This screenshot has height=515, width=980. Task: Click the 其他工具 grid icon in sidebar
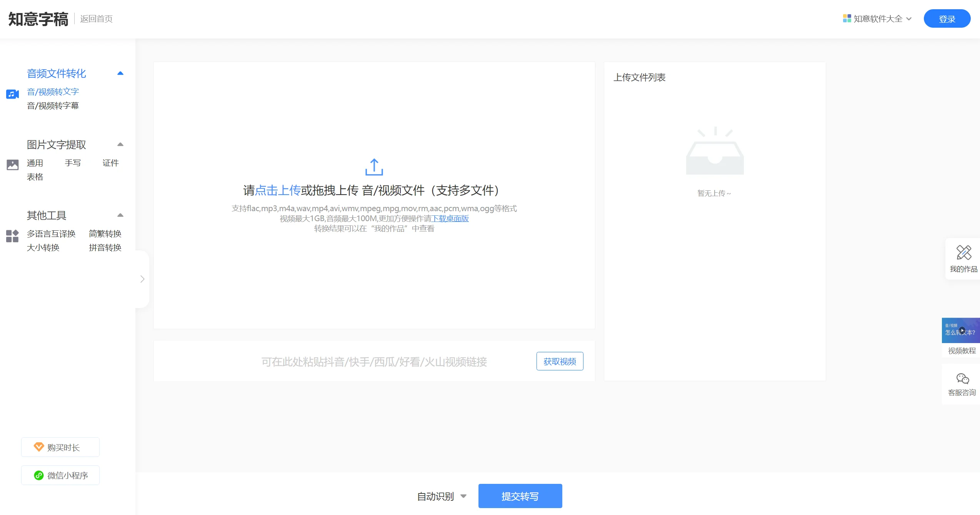[x=12, y=236]
